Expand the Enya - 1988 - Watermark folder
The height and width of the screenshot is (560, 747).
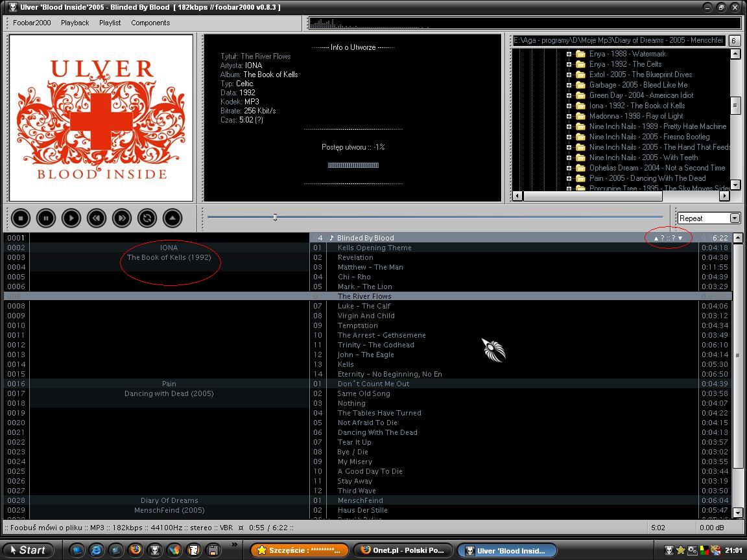(569, 54)
